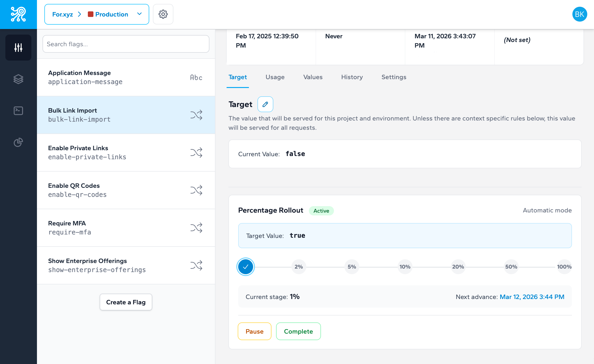Click the Create a Flag button

(x=125, y=302)
